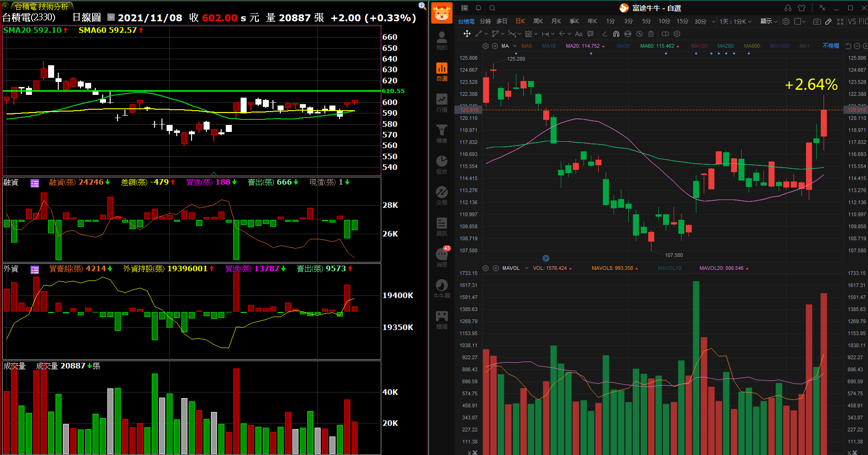
Task: Open the 我的 profile sidebar icon
Action: tap(442, 41)
